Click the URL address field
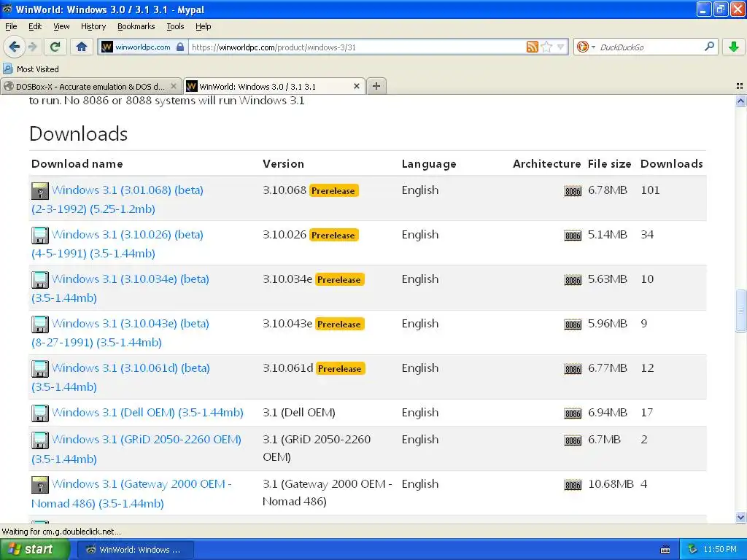The image size is (747, 560). pyautogui.click(x=357, y=47)
